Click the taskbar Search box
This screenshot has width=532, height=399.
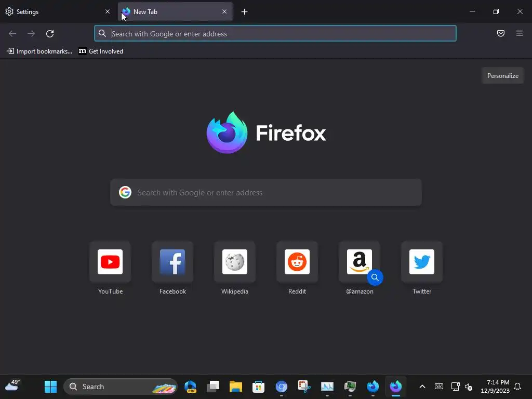(121, 387)
